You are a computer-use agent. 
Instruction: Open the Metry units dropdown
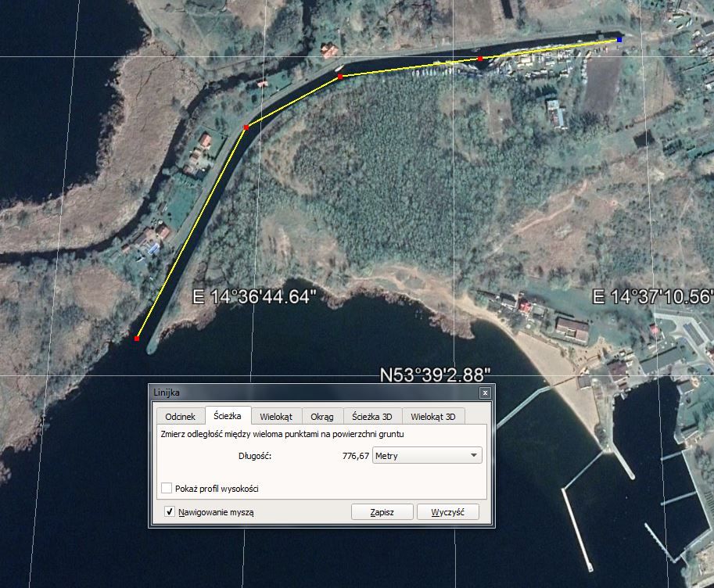coord(427,455)
